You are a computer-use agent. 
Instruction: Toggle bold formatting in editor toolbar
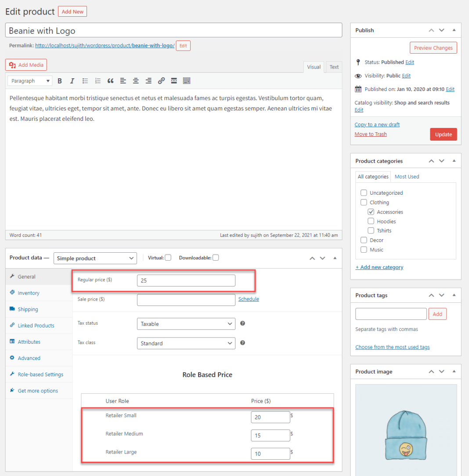click(60, 81)
